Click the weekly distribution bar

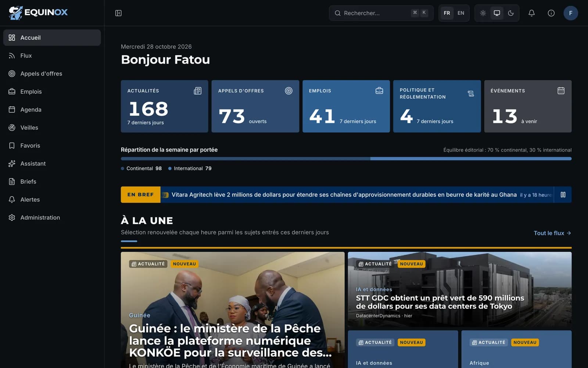pos(346,159)
